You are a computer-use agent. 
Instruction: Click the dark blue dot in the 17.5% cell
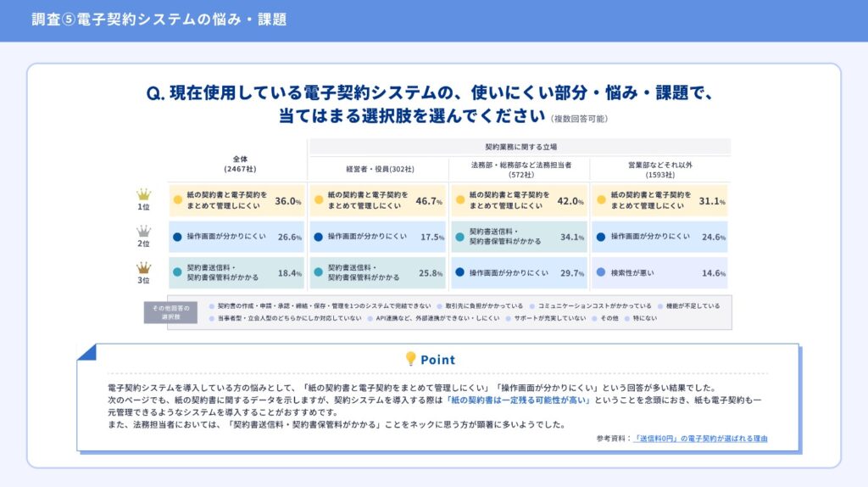pos(319,237)
